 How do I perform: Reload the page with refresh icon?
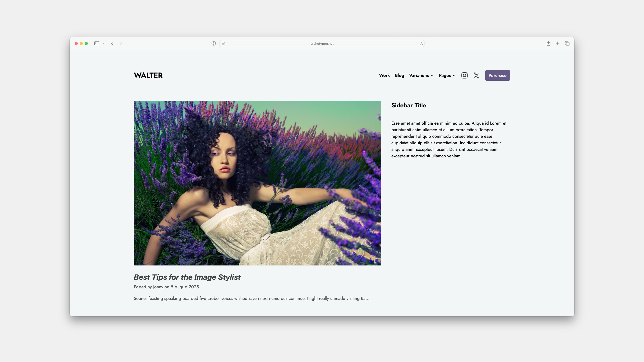pyautogui.click(x=421, y=44)
